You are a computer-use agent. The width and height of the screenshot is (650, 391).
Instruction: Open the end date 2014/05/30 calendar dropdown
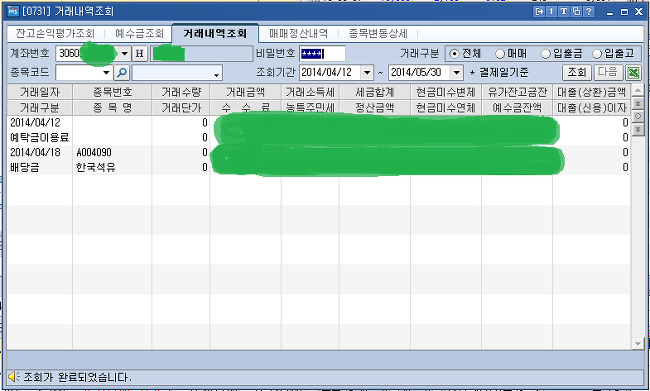[456, 73]
